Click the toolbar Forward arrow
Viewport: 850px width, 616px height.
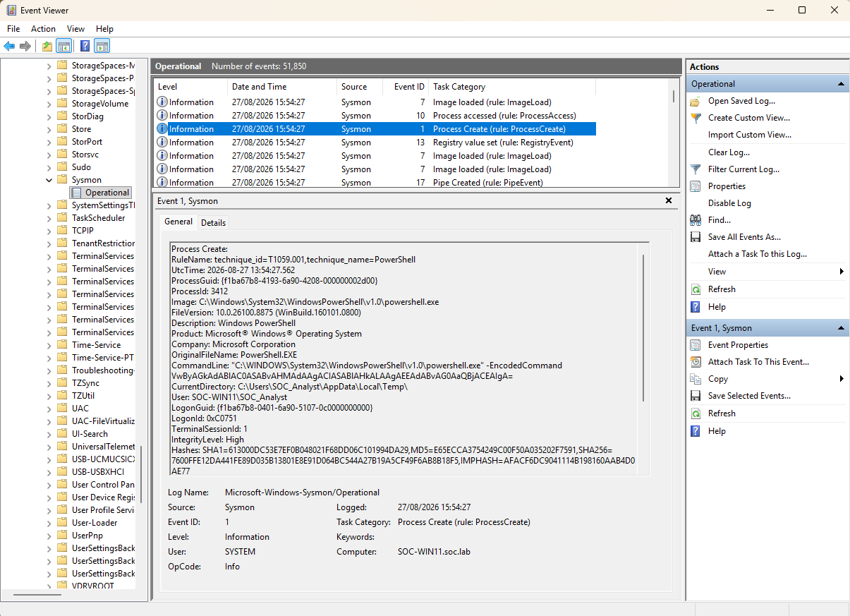point(25,47)
